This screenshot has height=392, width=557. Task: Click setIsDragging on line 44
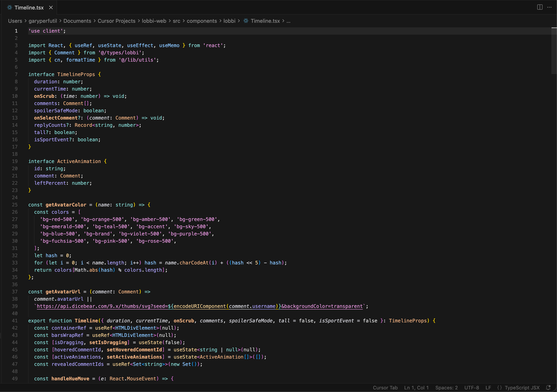[108, 342]
